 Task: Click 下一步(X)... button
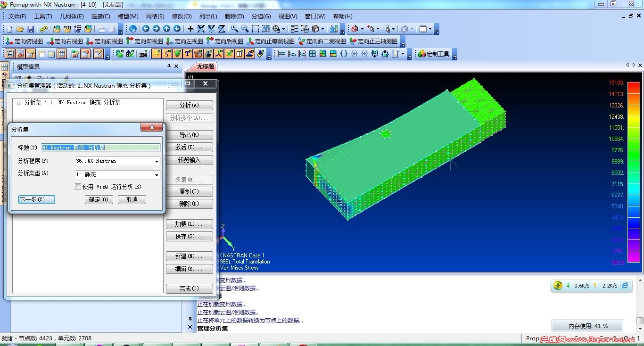37,199
